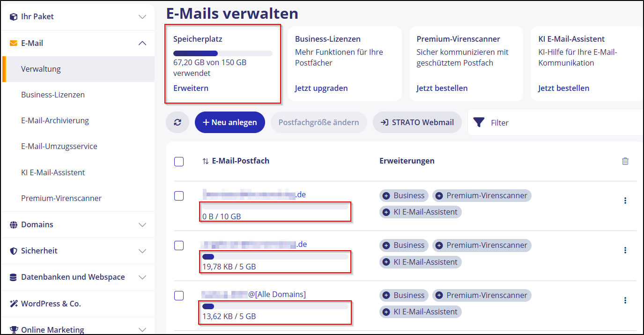The image size is (644, 335).
Task: Expand the Ihr Paket section
Action: pos(142,16)
